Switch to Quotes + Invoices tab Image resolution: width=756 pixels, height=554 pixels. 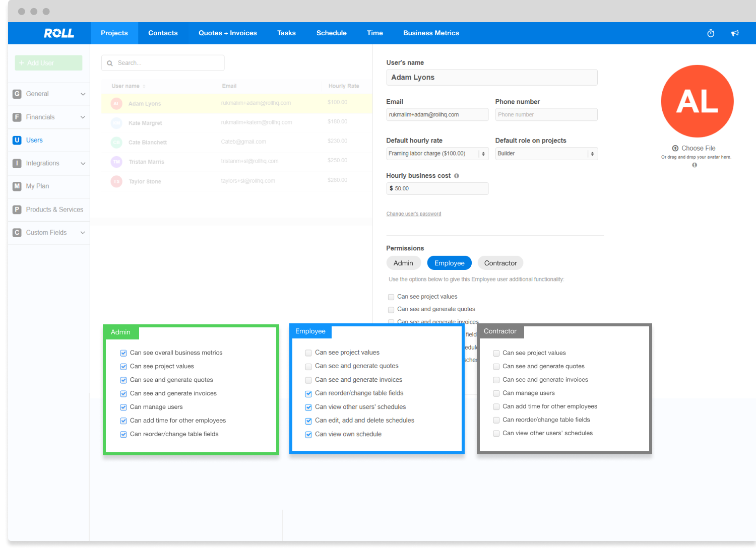[x=227, y=33]
